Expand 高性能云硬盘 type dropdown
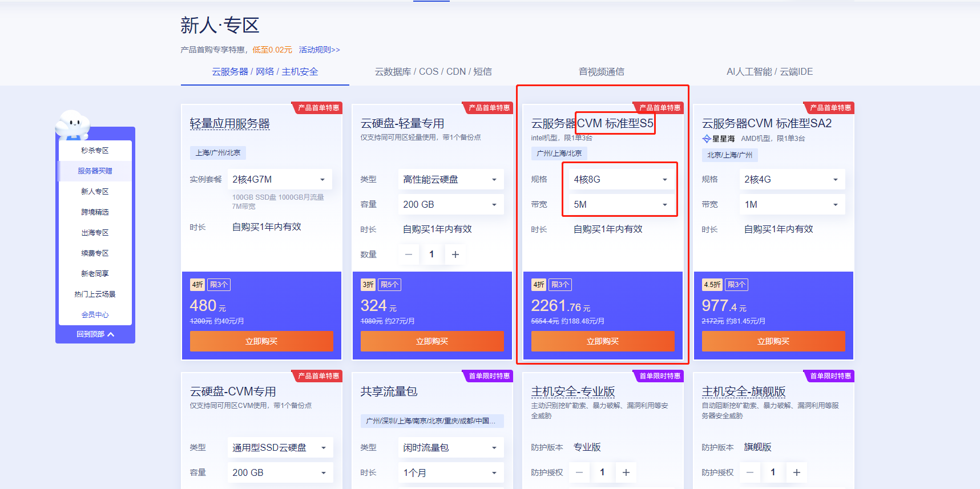Screen dimensions: 980x489 450,180
